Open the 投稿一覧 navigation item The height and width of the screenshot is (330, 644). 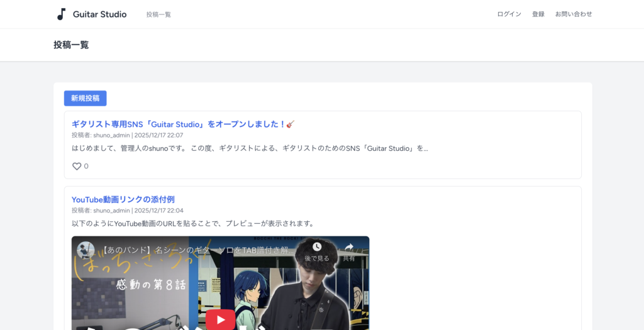[158, 14]
